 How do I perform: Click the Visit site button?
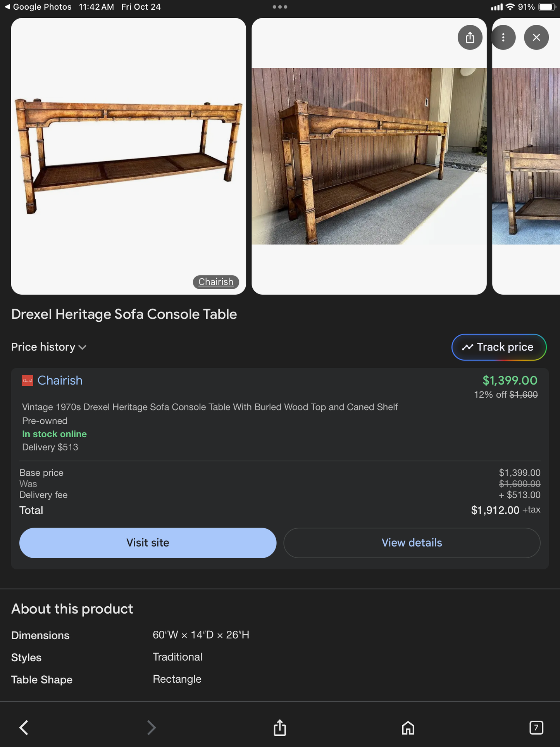(x=148, y=543)
